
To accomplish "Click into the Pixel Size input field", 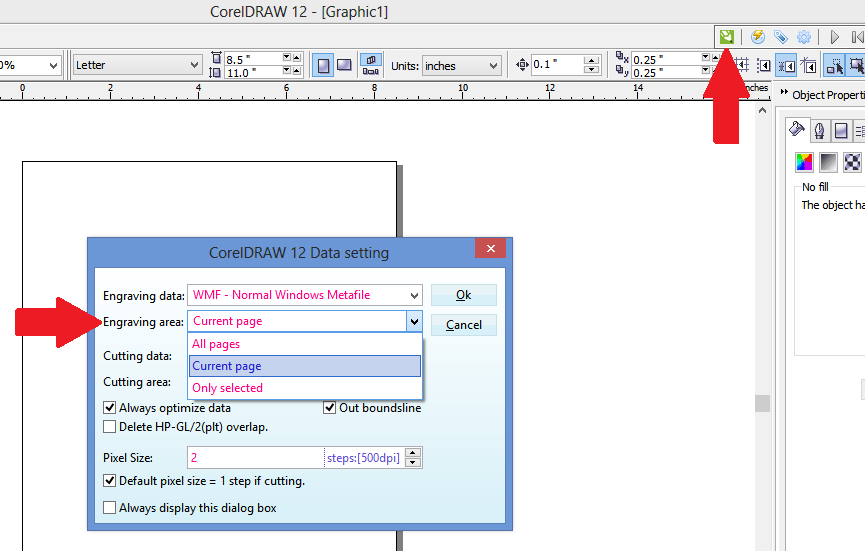I will point(255,458).
